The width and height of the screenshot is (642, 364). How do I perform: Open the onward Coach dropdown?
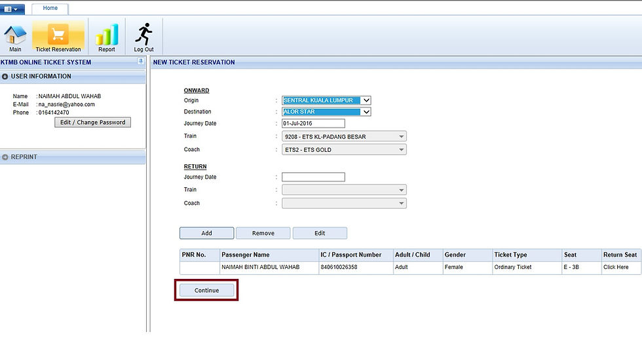pyautogui.click(x=344, y=150)
